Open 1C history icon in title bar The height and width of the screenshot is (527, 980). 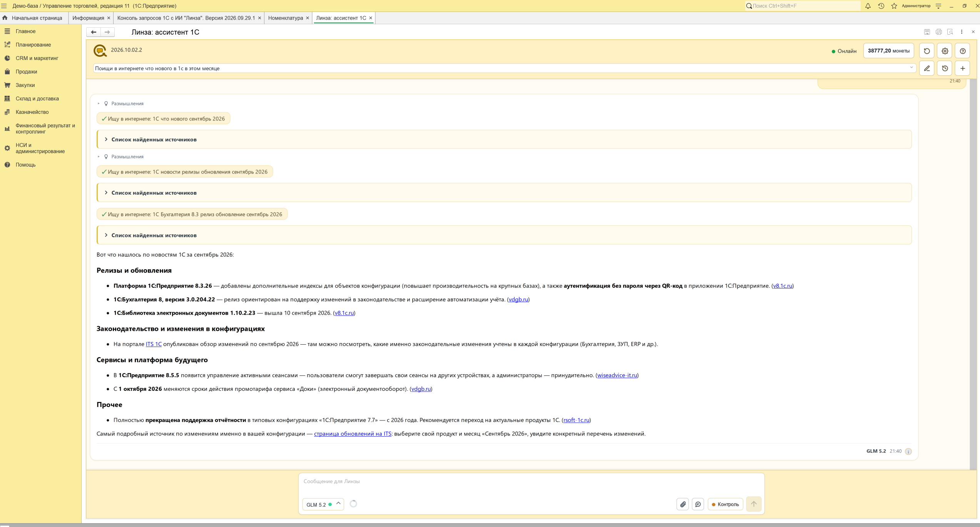[881, 6]
